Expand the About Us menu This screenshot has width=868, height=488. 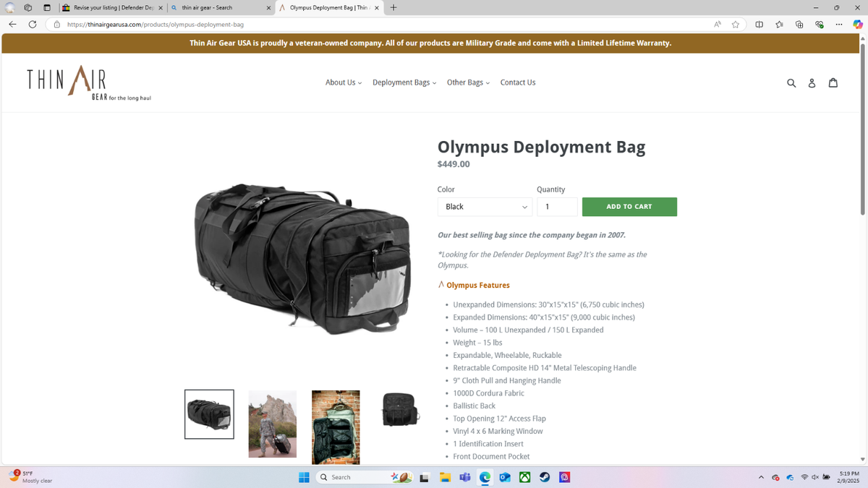[x=344, y=82]
